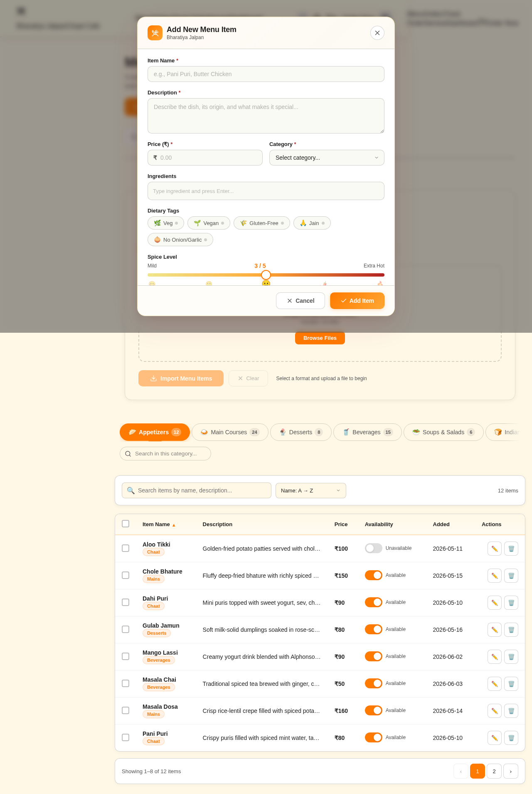Switch to the Soups & Salads tab
This screenshot has height=794, width=532.
[443, 432]
